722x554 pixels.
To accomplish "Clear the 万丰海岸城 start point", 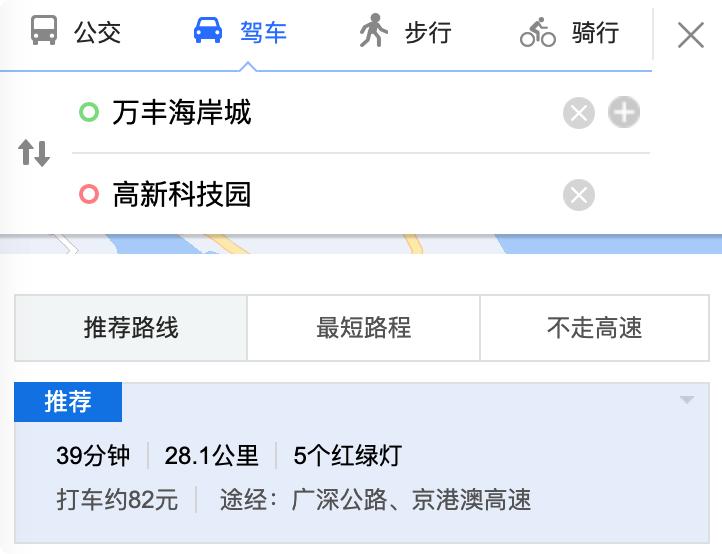I will pos(579,113).
